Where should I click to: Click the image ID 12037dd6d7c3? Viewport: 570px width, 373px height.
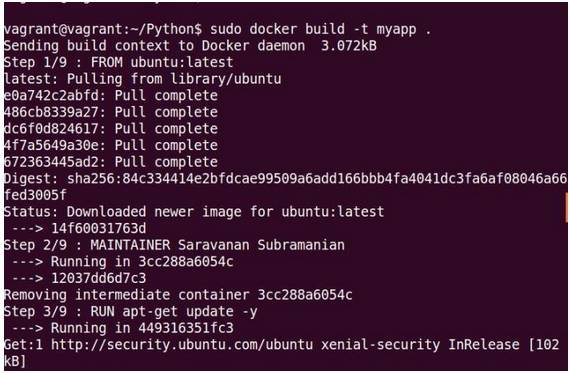(x=99, y=278)
